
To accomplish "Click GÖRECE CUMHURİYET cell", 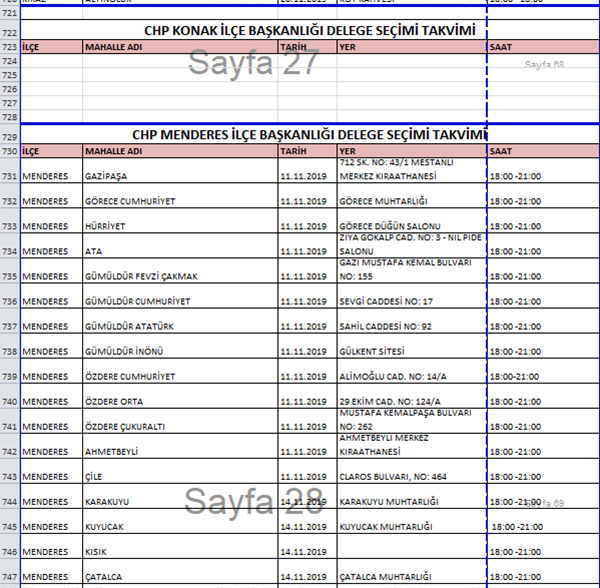I will point(180,195).
